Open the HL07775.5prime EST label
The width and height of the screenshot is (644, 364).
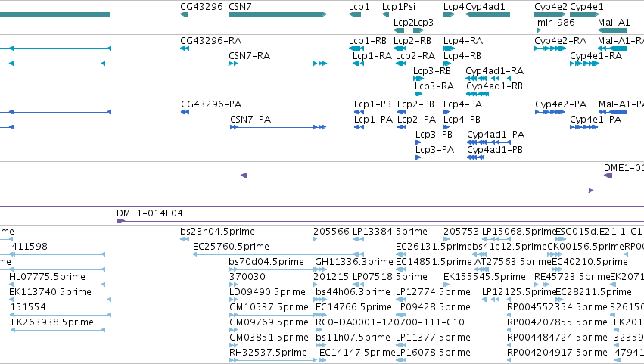pyautogui.click(x=47, y=277)
